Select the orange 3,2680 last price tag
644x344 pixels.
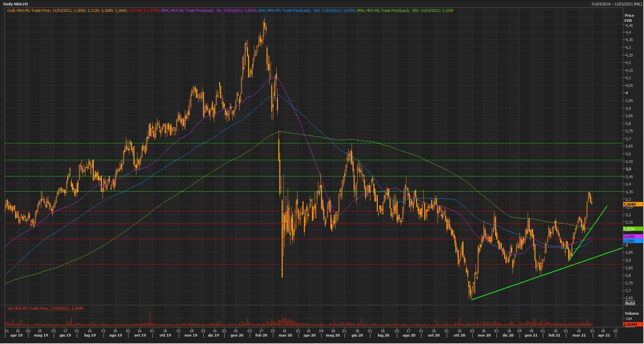(x=632, y=204)
